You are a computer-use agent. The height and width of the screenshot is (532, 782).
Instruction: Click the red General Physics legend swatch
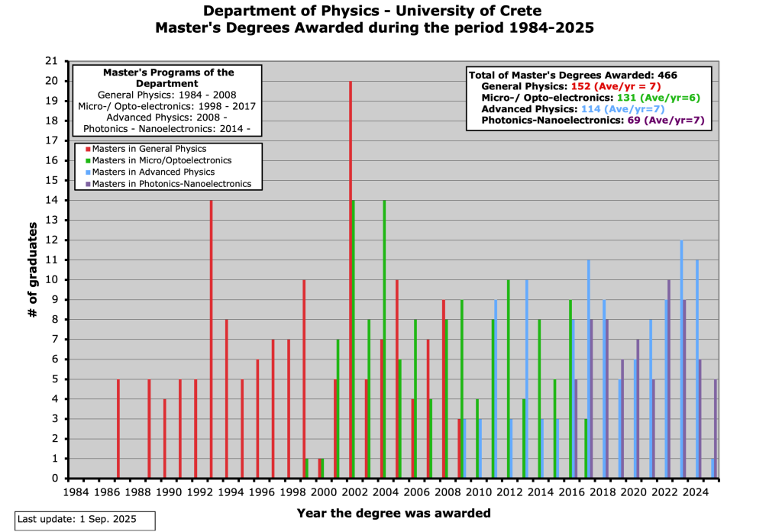click(x=89, y=149)
